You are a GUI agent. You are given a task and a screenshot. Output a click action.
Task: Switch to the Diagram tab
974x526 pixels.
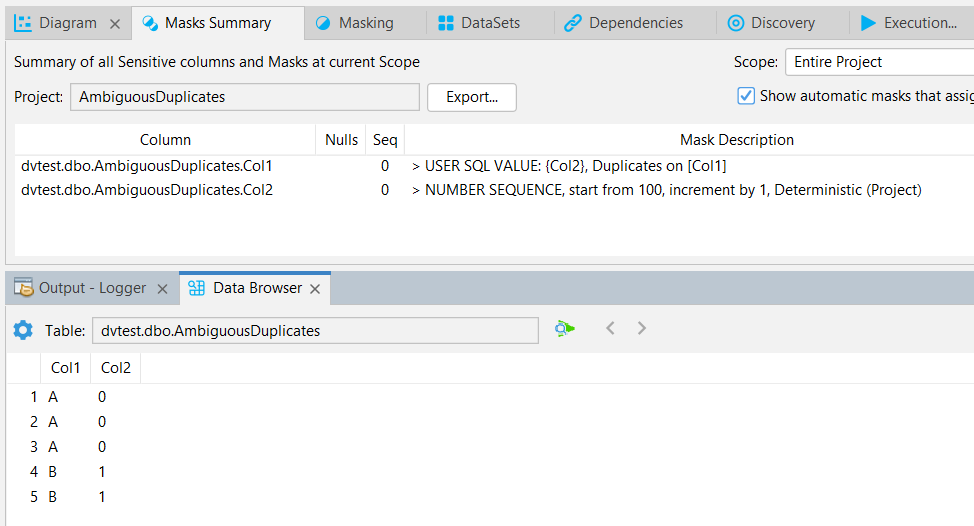[x=68, y=23]
